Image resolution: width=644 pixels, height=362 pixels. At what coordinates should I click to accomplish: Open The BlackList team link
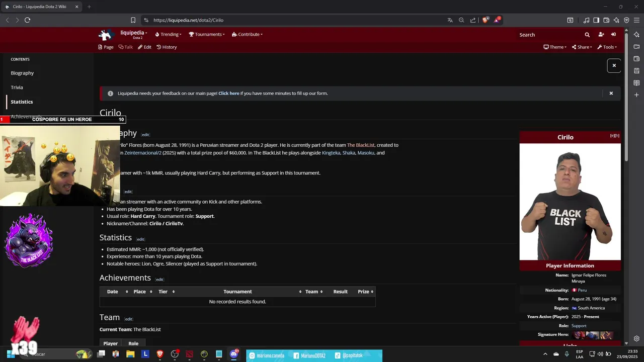(361, 145)
